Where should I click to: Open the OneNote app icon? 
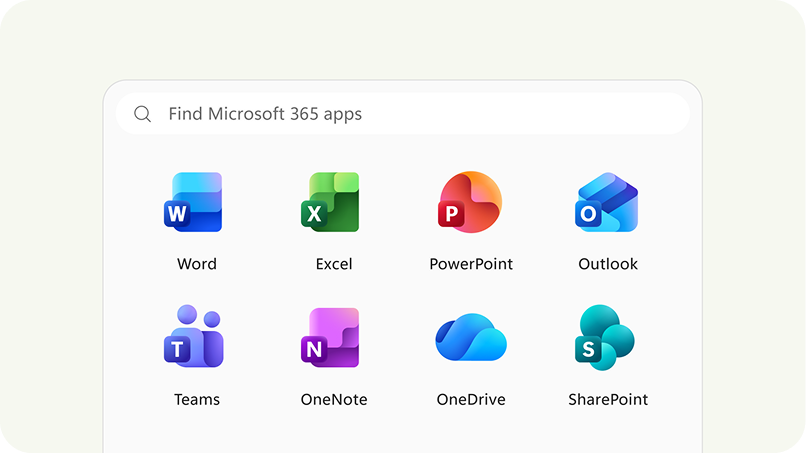pyautogui.click(x=330, y=337)
